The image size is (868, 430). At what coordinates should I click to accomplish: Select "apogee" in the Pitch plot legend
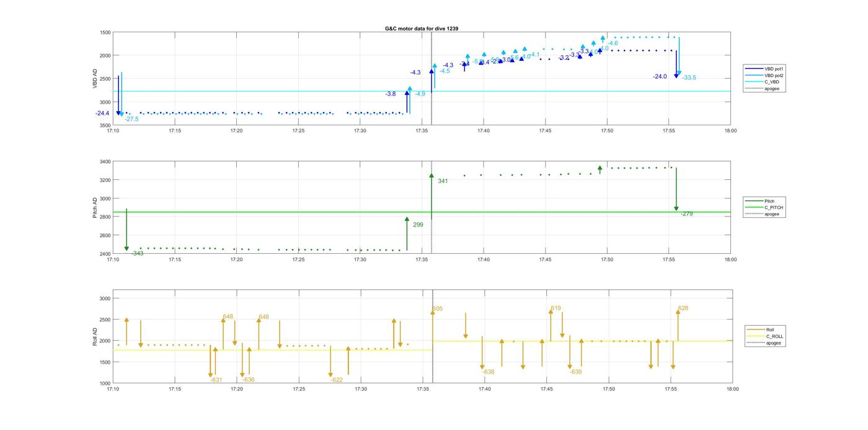(762, 214)
